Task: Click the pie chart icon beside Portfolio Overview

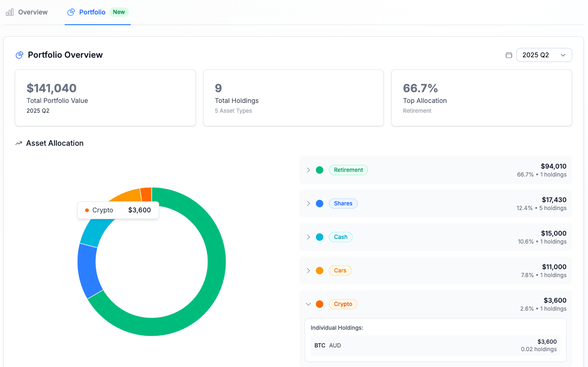Action: click(19, 54)
